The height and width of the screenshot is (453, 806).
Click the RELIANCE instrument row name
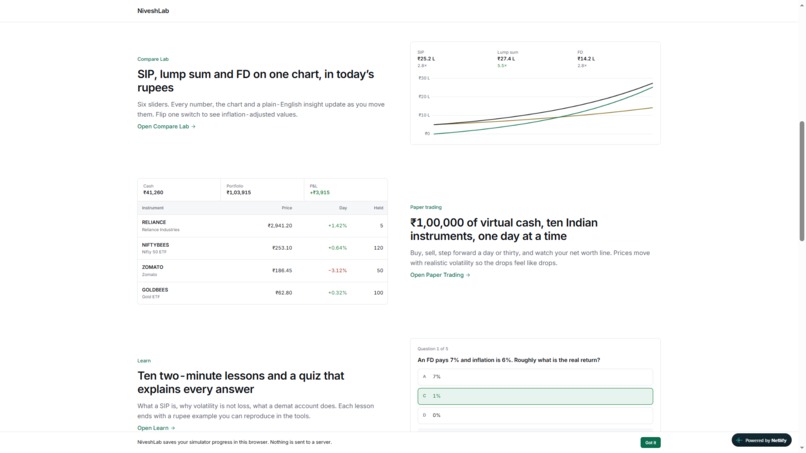(154, 222)
